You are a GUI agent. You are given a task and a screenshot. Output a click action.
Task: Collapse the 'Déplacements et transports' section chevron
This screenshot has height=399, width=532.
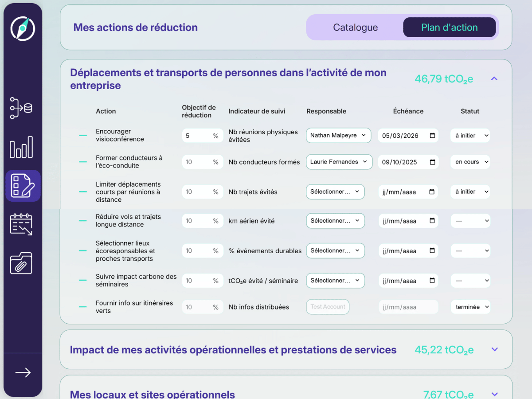494,78
